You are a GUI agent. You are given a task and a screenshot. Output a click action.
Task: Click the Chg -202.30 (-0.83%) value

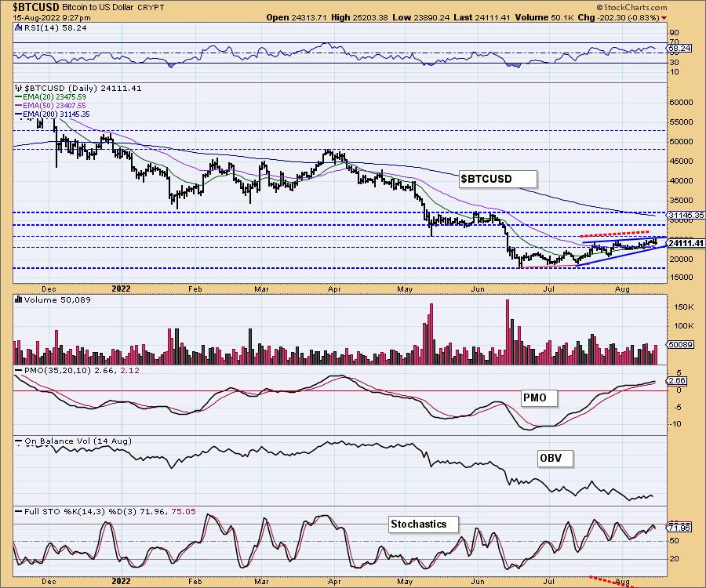(619, 17)
